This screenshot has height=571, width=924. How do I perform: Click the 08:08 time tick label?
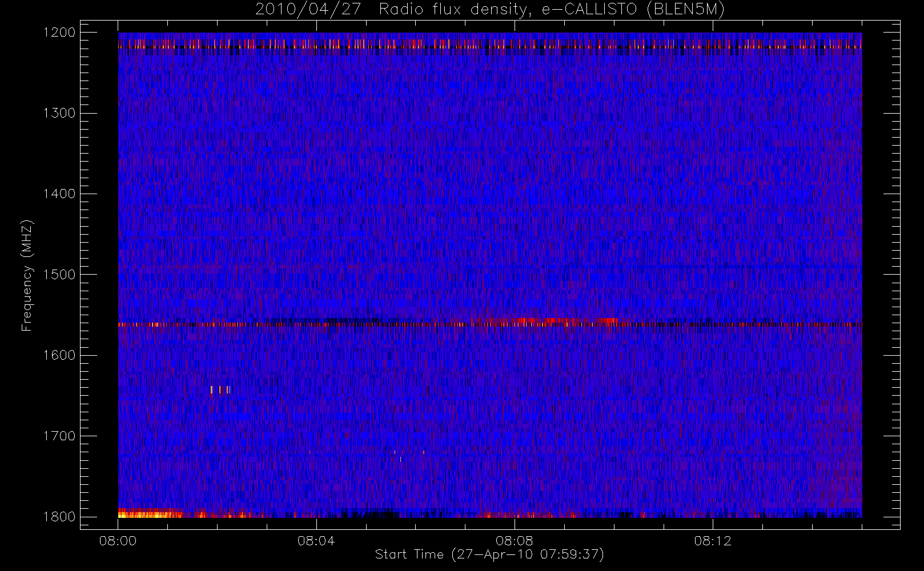pyautogui.click(x=514, y=541)
